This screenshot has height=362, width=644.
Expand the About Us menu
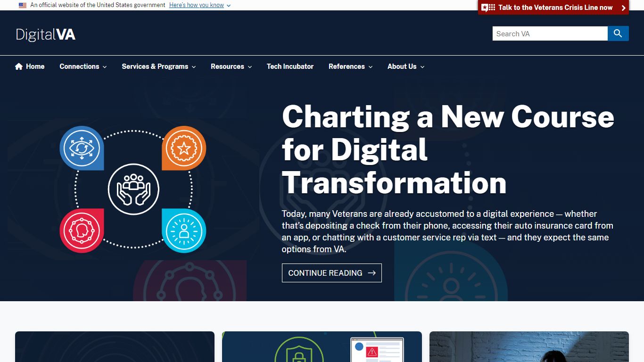[x=406, y=66]
